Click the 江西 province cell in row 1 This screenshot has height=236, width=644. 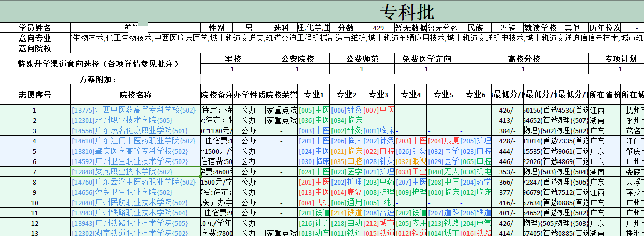pos(604,110)
